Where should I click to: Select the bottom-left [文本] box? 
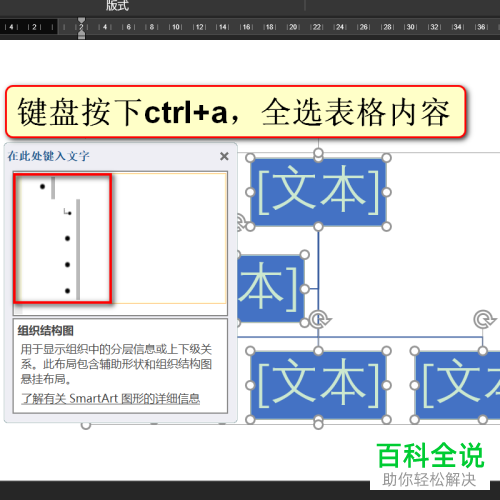[318, 385]
